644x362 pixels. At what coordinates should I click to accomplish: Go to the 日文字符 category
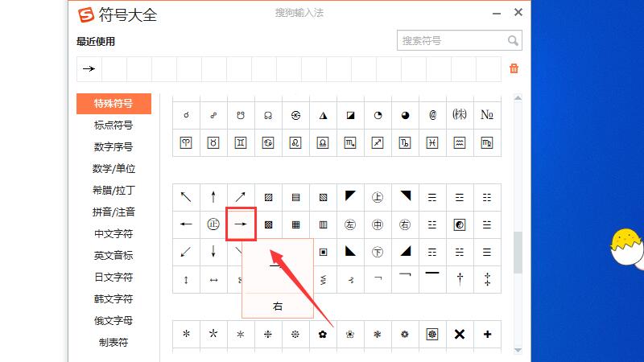[114, 278]
